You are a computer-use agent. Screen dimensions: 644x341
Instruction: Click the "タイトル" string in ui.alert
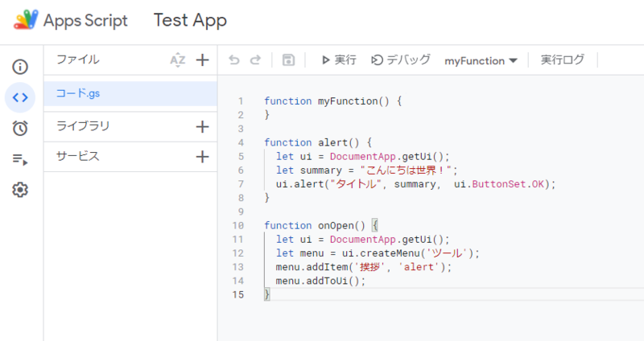pos(356,184)
